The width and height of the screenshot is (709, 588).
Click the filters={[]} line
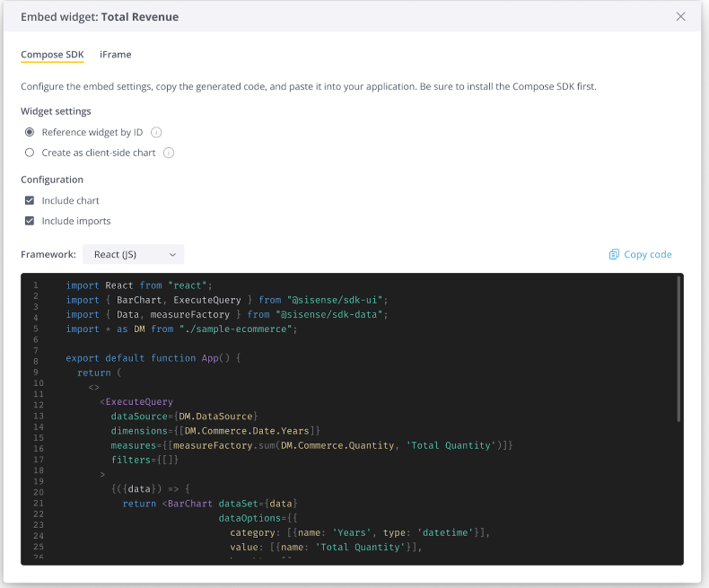click(144, 460)
